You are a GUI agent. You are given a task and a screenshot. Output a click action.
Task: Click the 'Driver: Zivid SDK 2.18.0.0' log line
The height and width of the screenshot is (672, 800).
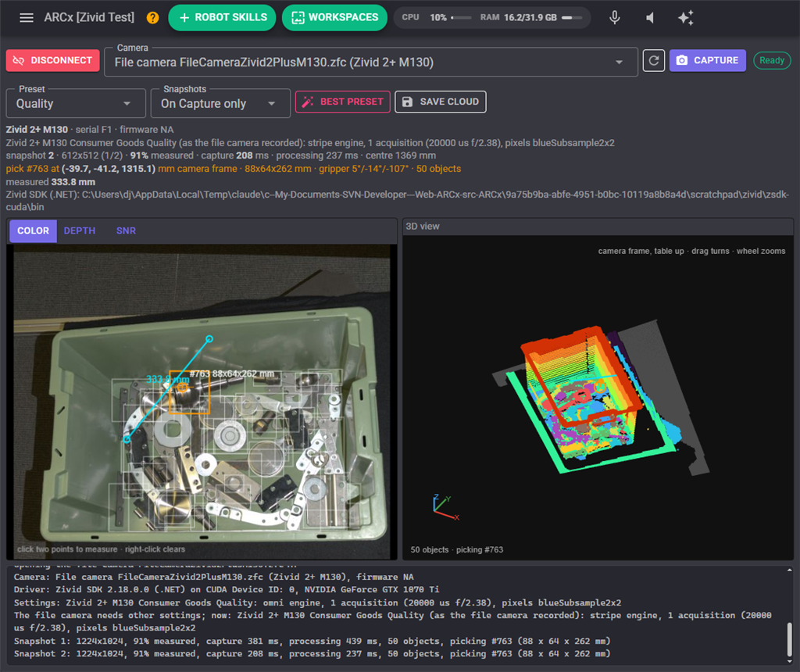(227, 589)
